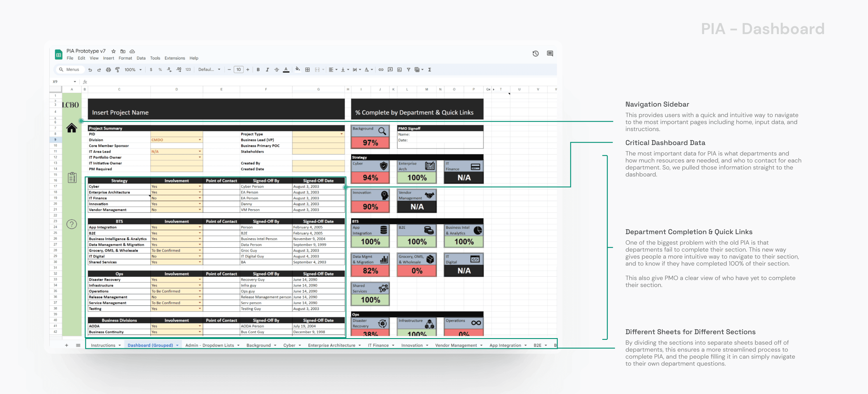Open the zoom 100% dropdown
Image resolution: width=868 pixels, height=394 pixels.
coord(133,70)
